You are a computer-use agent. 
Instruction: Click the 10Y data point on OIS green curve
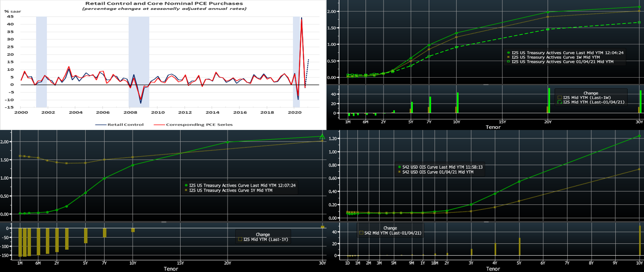click(640, 136)
